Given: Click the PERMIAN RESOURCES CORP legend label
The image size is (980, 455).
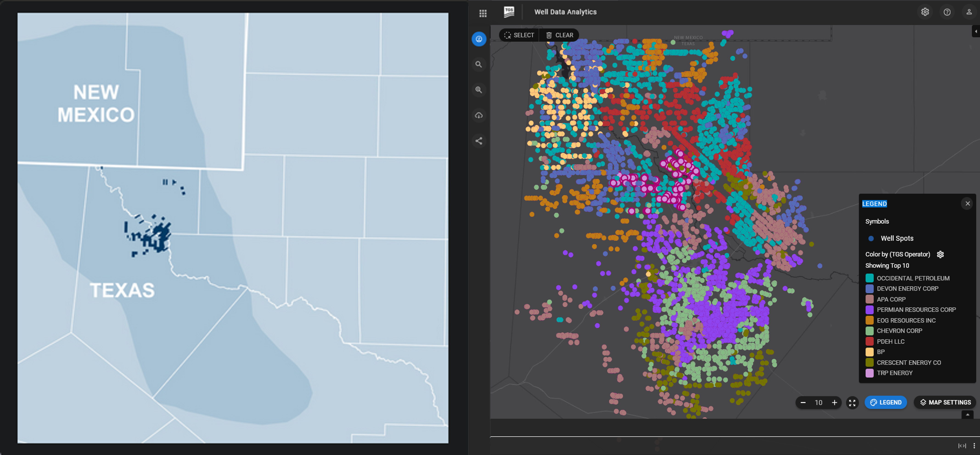Looking at the screenshot, I should point(916,310).
